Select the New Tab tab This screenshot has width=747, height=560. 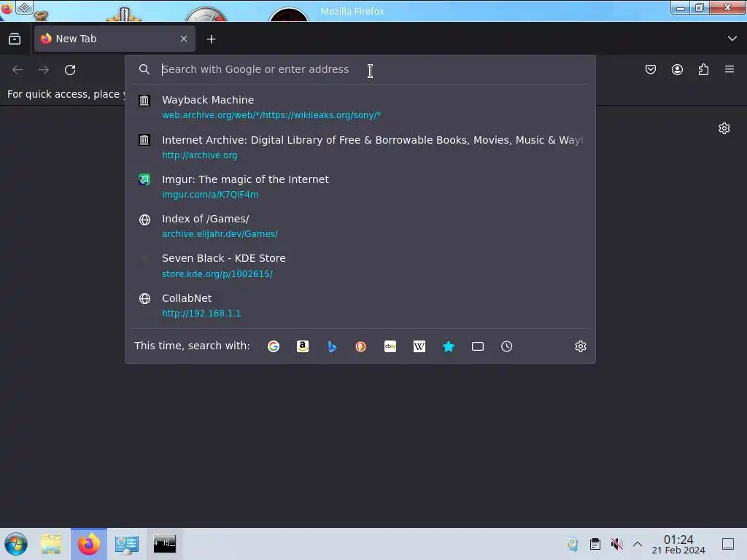click(115, 39)
